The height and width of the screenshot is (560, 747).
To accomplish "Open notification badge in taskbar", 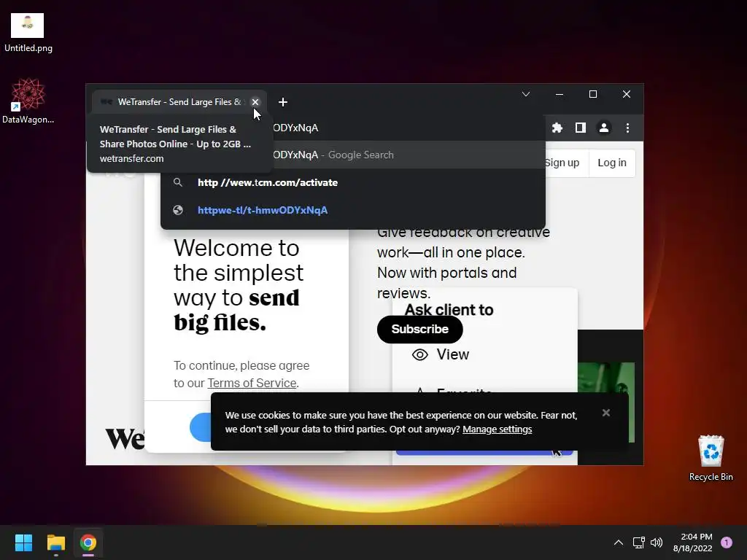I will coord(727,542).
